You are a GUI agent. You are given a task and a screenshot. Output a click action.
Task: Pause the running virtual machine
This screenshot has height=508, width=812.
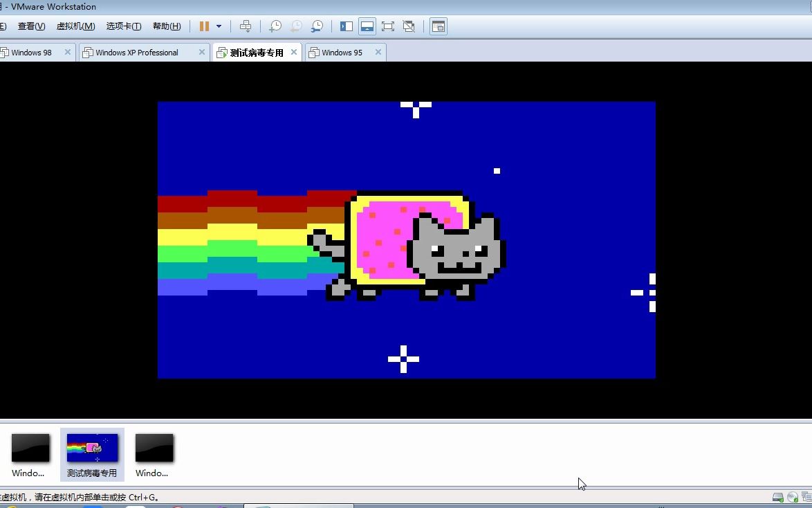204,26
